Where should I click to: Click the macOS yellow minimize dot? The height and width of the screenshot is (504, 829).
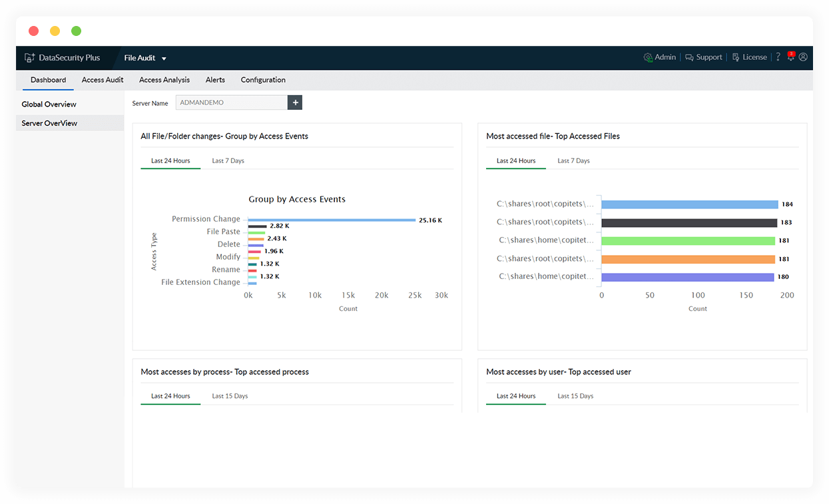coord(55,31)
